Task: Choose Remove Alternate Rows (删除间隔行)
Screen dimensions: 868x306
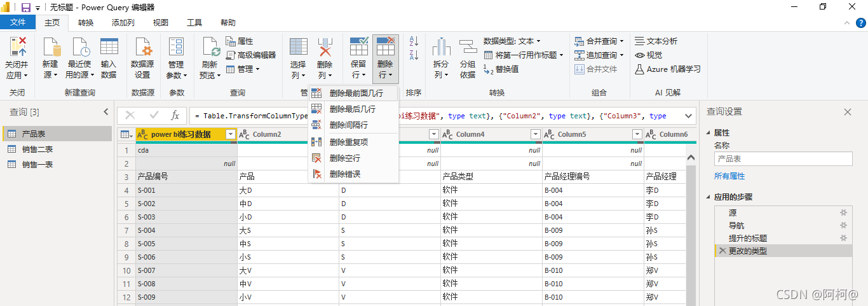Action: 353,125
